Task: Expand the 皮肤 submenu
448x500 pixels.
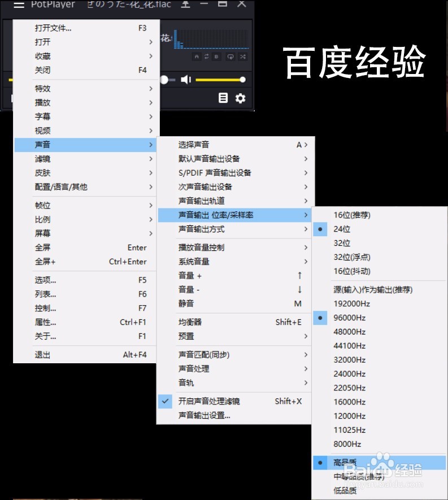Action: (85, 173)
